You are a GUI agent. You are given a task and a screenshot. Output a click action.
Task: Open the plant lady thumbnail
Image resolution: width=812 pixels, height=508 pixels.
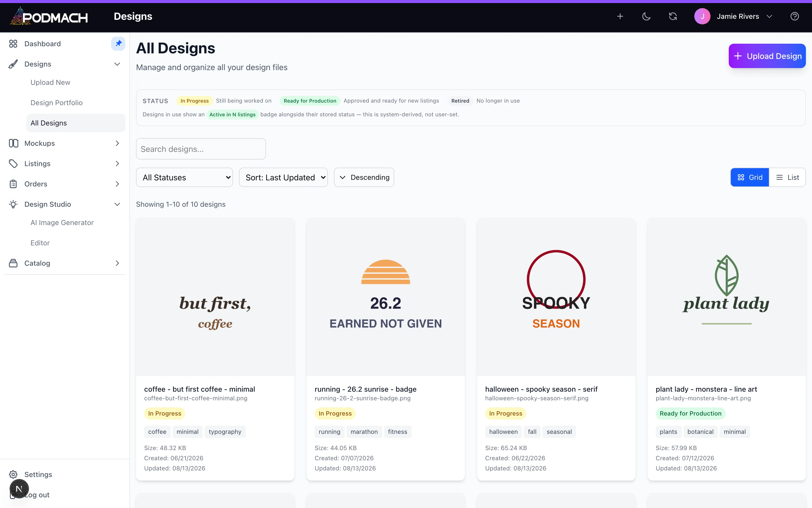[726, 297]
